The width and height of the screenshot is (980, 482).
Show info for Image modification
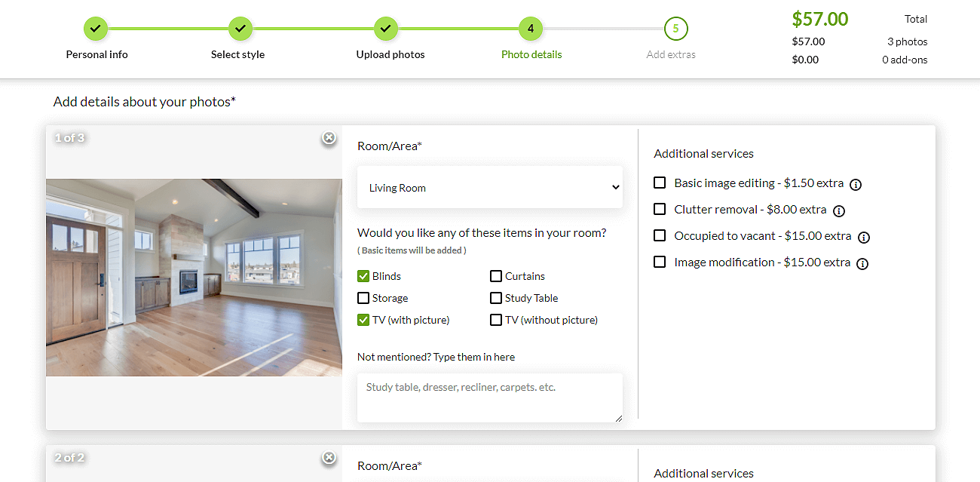point(862,263)
